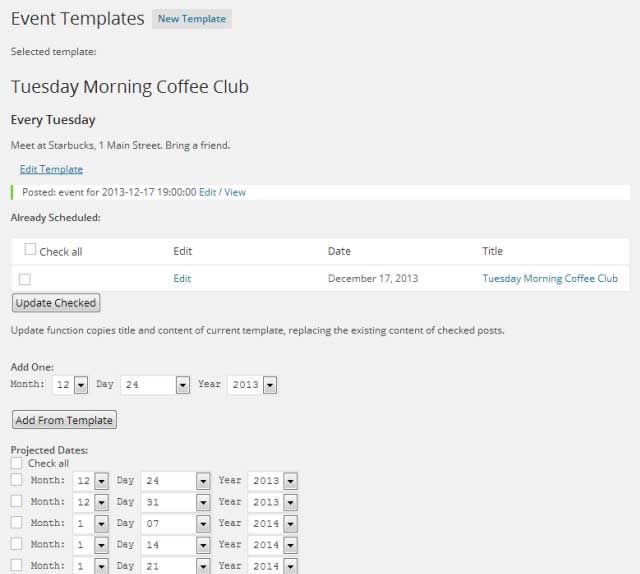Open Day dropdown showing 24 in Projected Dates
The height and width of the screenshot is (574, 640).
(x=176, y=481)
